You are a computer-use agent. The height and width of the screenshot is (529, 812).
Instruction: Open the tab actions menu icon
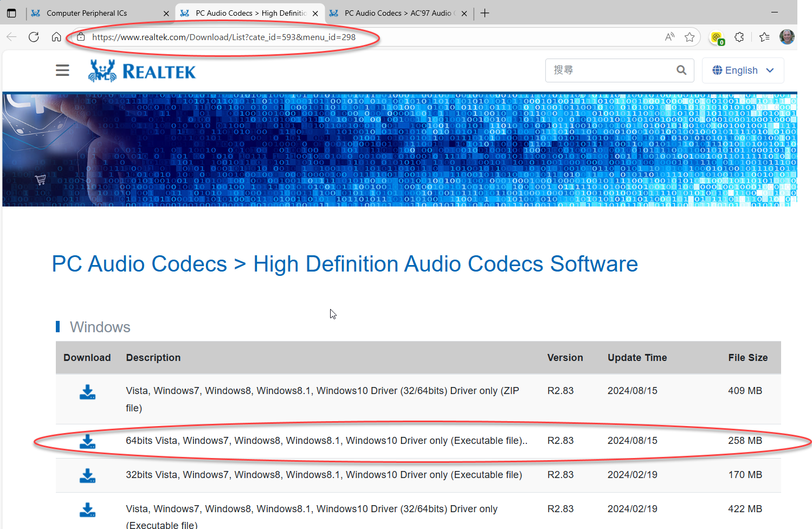[11, 13]
